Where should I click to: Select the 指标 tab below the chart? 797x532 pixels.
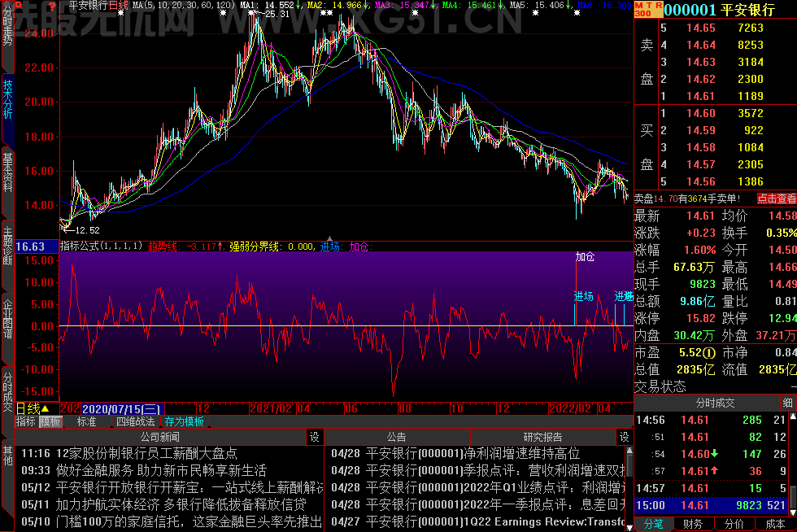coord(26,421)
